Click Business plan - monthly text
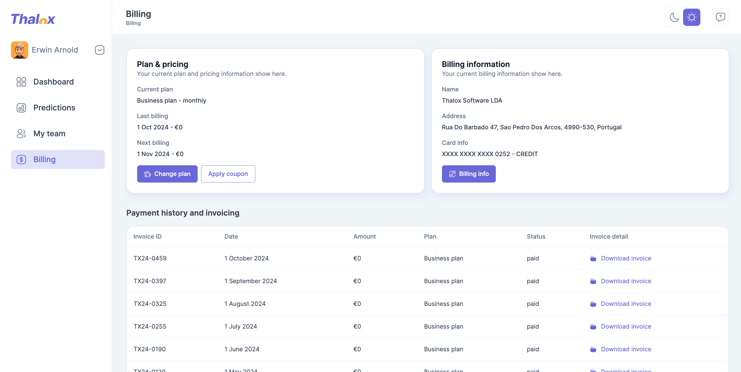 (172, 101)
